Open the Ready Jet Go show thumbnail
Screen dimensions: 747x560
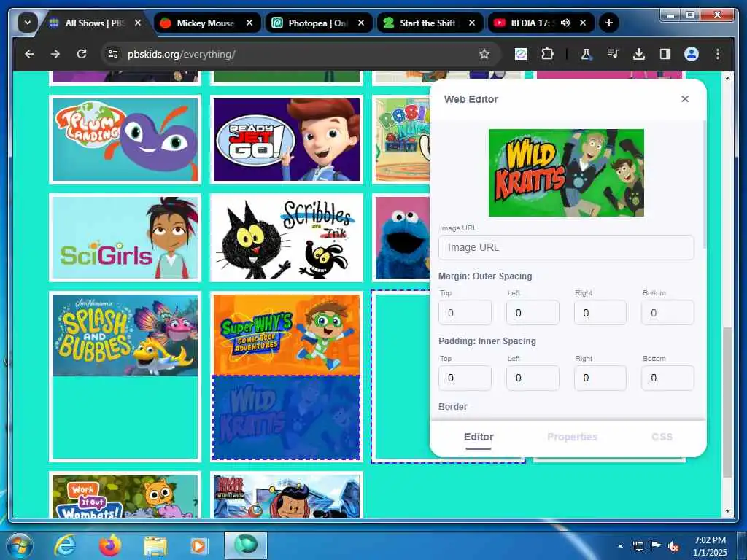point(286,139)
